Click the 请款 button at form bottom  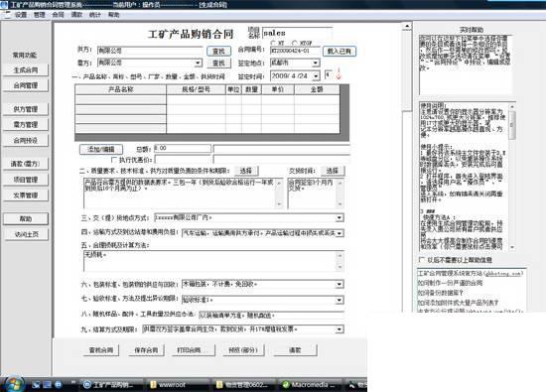(295, 350)
